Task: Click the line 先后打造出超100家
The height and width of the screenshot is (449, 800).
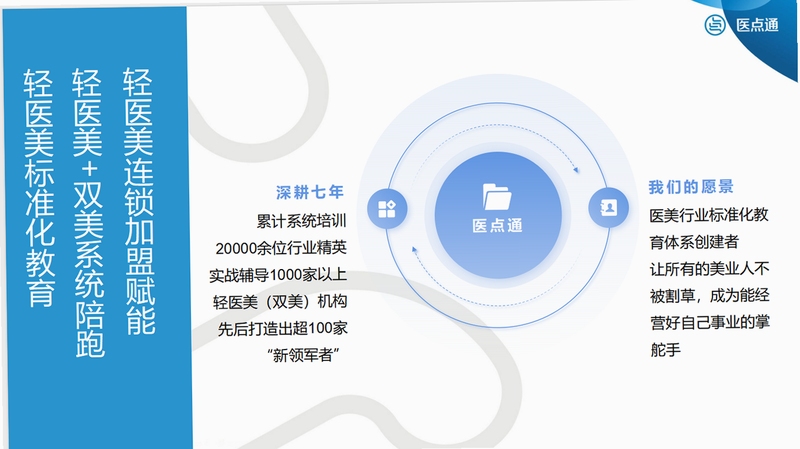Action: 283,329
